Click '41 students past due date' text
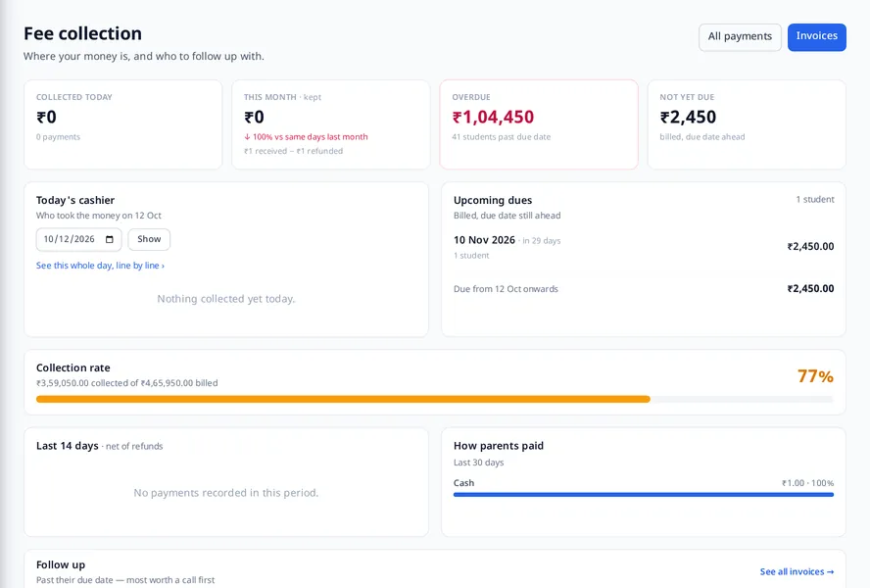The image size is (870, 588). click(501, 136)
